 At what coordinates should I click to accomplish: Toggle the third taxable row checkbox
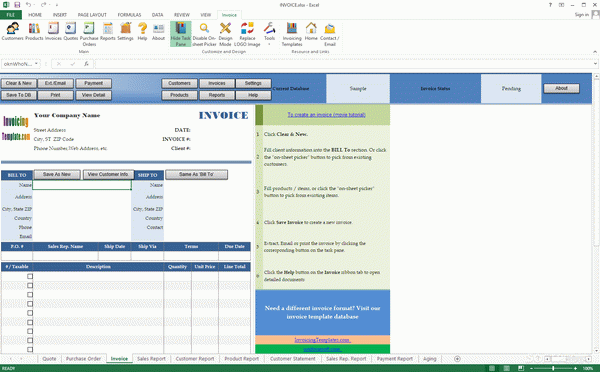(30, 295)
